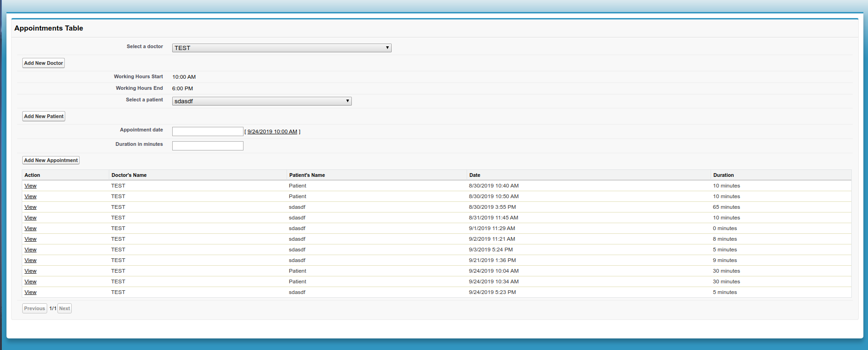Open View link for 0 minutes appointment
This screenshot has height=350, width=868.
[31, 228]
